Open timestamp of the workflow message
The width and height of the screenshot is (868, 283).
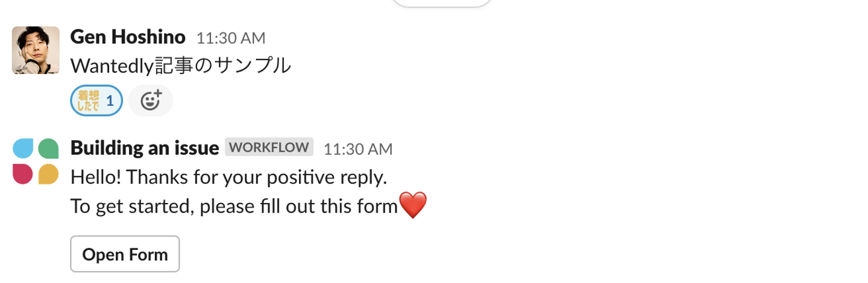coord(358,149)
